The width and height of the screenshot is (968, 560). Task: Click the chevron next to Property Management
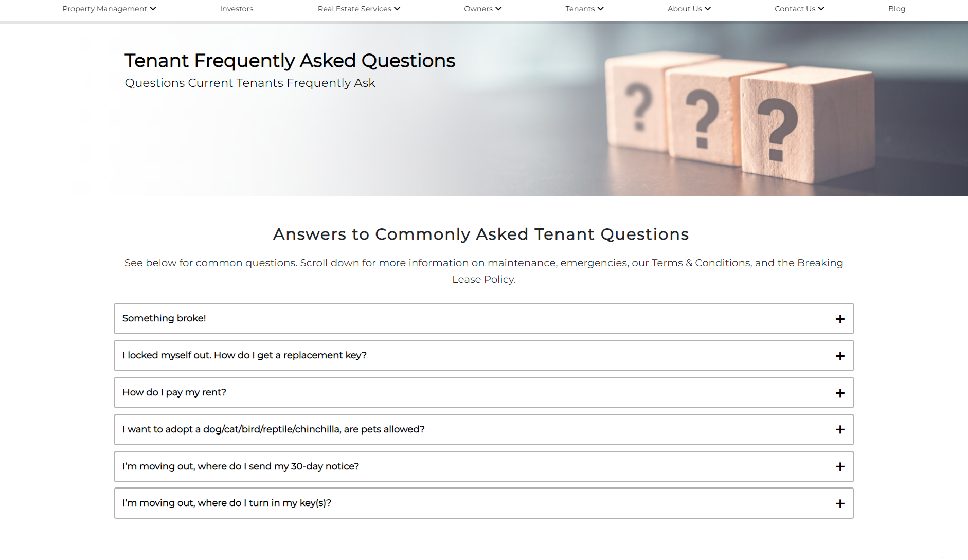pos(153,9)
